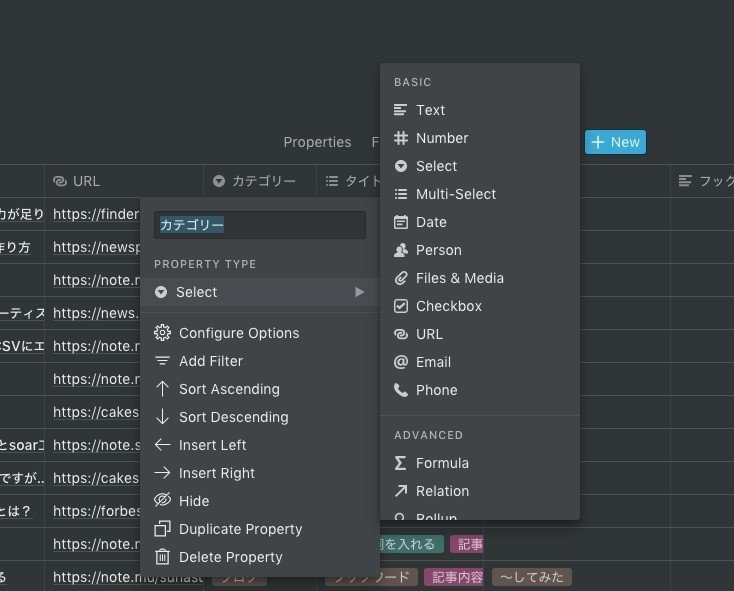The height and width of the screenshot is (591, 734).
Task: Open the Properties link above the table
Action: [317, 142]
